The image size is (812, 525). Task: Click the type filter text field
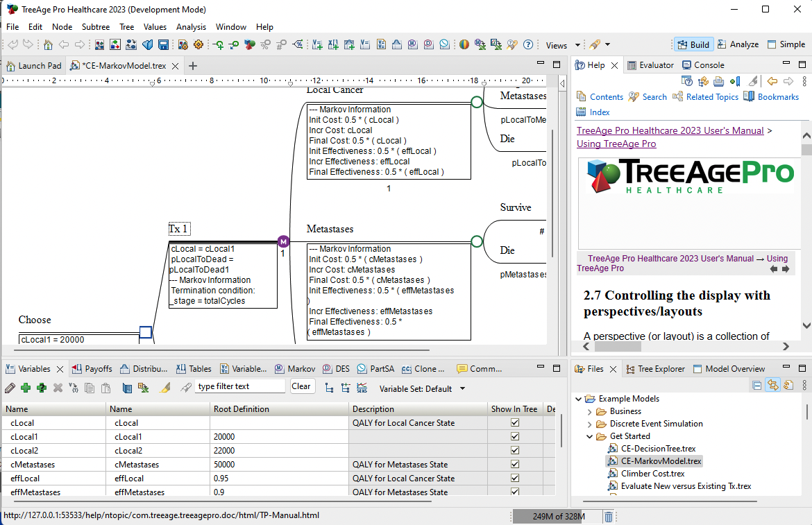point(239,386)
